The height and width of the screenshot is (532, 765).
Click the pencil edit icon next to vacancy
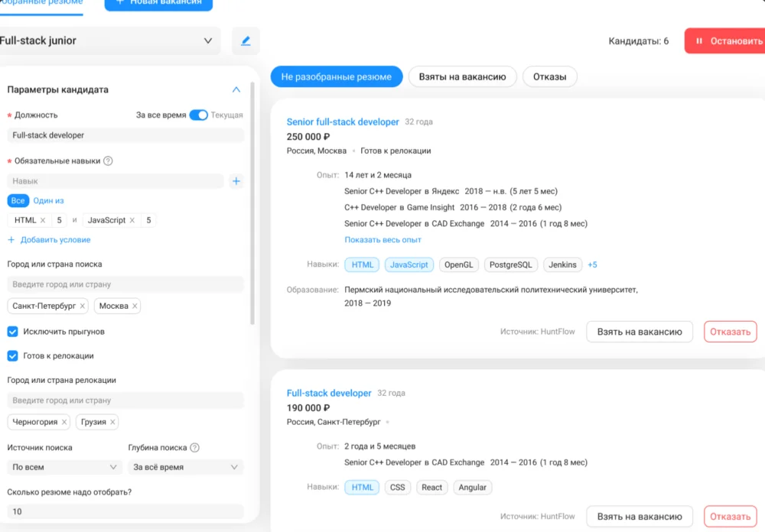(x=246, y=41)
